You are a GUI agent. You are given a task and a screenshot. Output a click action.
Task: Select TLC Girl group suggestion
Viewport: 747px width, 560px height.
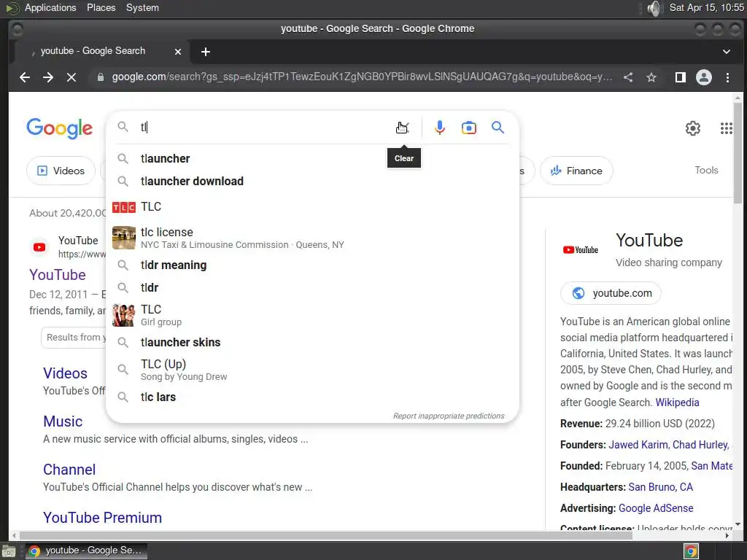click(x=312, y=315)
